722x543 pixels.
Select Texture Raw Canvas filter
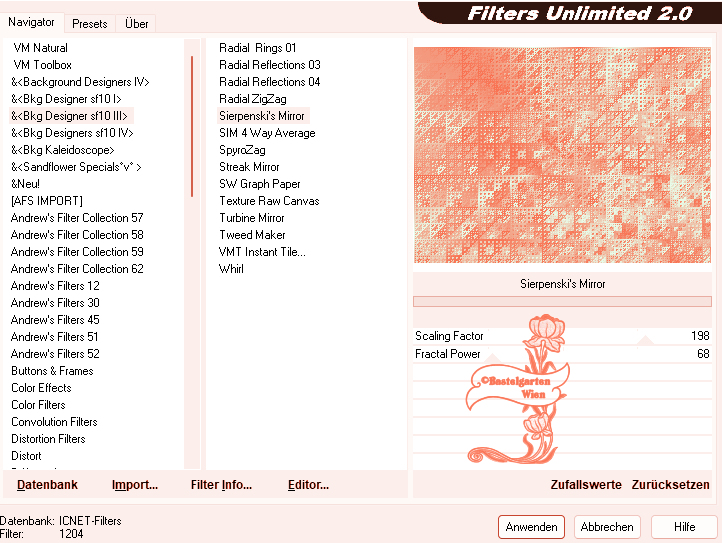pyautogui.click(x=269, y=201)
